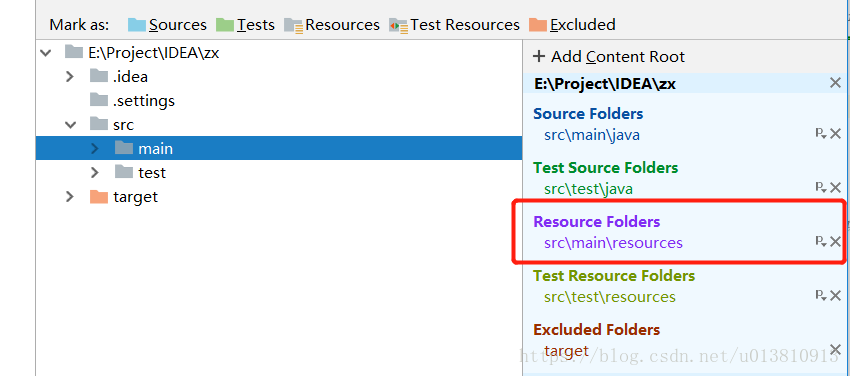Click the orange Excluded folder icon
Viewport: 850px width, 376px height.
point(538,25)
